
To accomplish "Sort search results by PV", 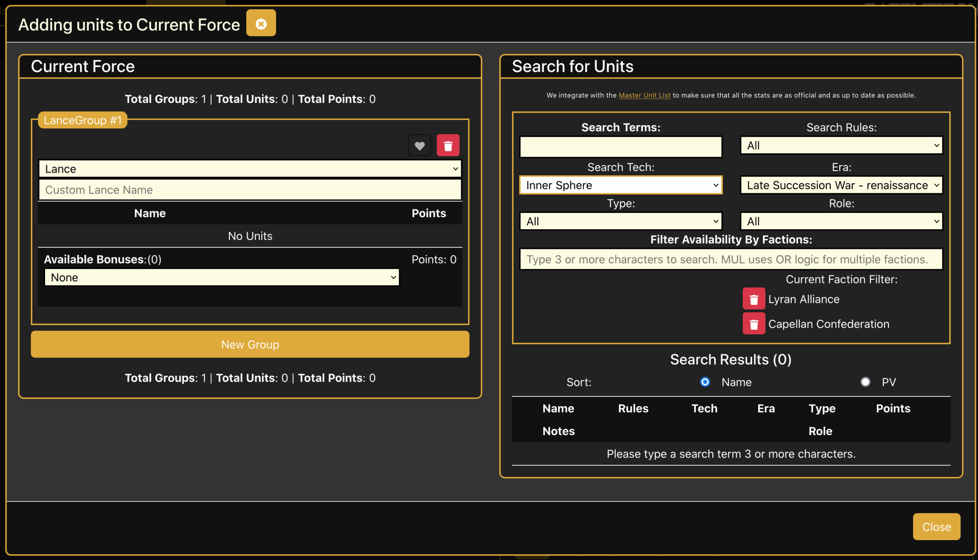I will tap(865, 382).
